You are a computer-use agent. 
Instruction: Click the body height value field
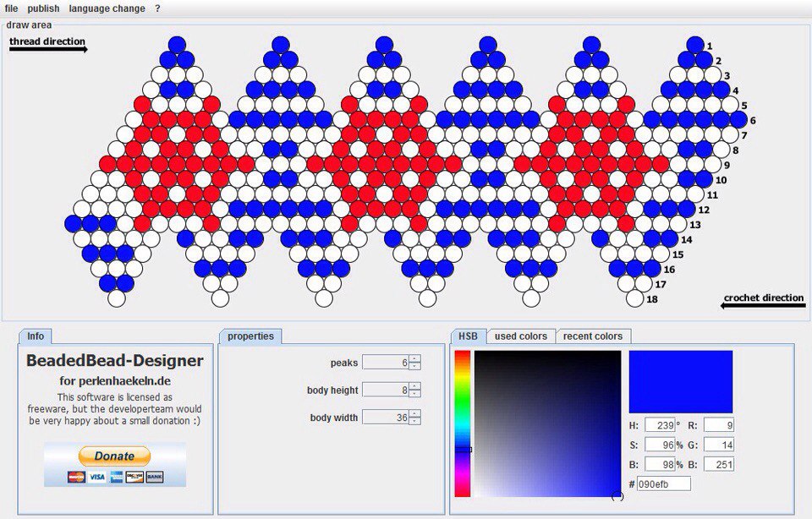[x=386, y=390]
